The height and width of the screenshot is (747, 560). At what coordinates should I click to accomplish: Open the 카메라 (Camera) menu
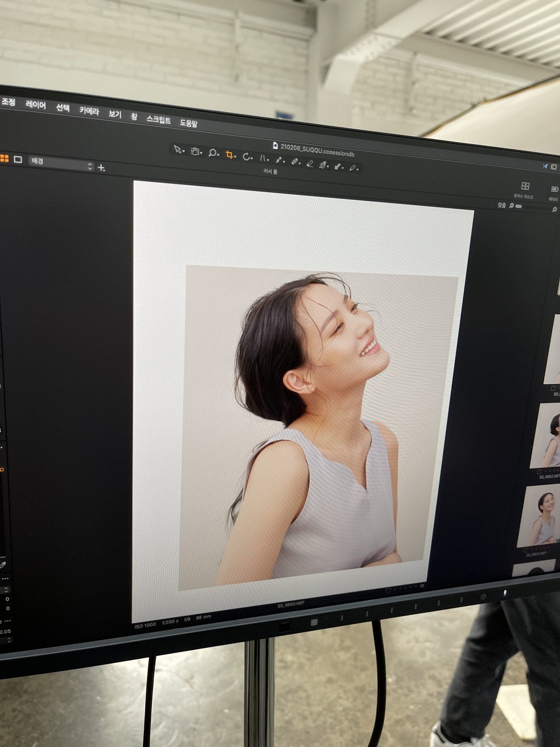coord(89,111)
